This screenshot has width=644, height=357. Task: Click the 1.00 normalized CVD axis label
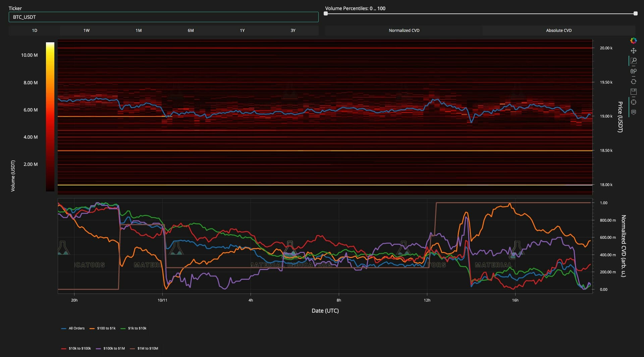(x=603, y=203)
